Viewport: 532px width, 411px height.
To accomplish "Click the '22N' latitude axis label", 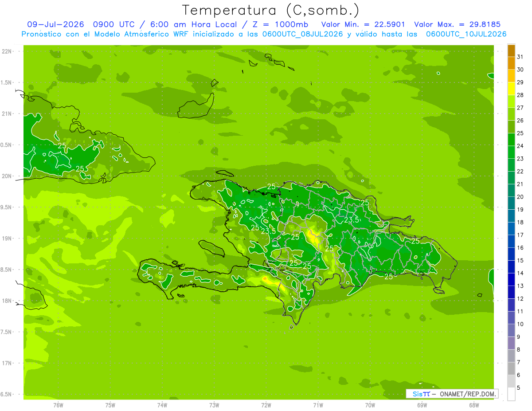I will coord(7,51).
